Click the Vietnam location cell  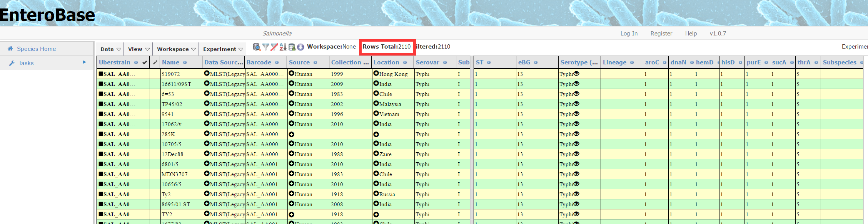(393, 114)
